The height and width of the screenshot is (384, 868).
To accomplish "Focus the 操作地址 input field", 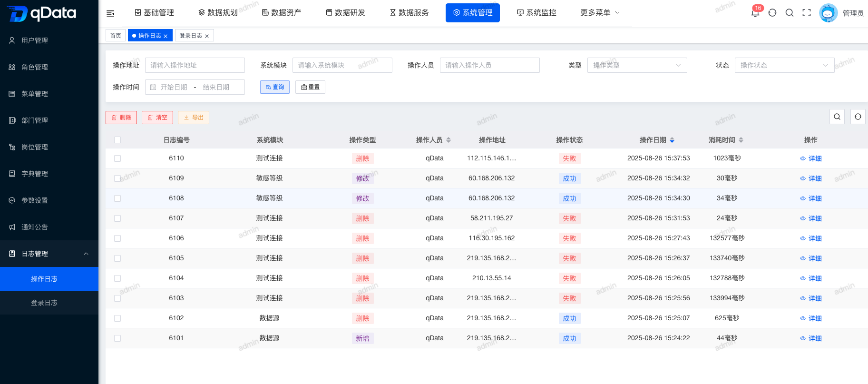I will click(x=195, y=65).
